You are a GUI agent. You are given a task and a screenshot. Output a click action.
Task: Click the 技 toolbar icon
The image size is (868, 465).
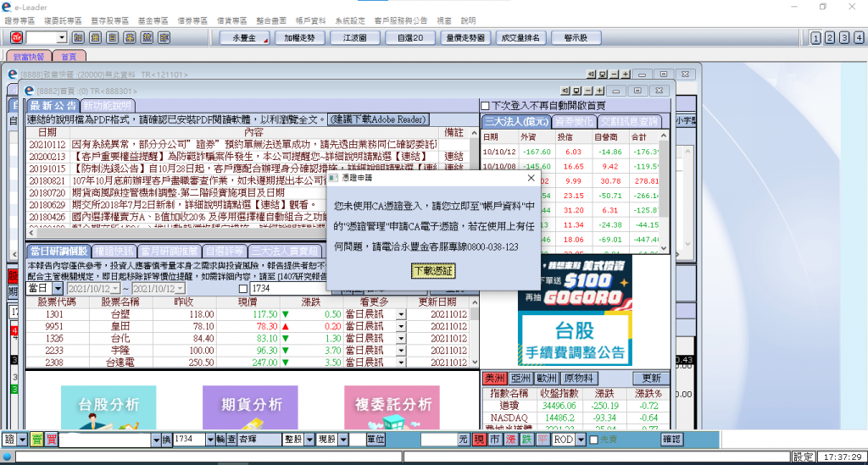(147, 37)
